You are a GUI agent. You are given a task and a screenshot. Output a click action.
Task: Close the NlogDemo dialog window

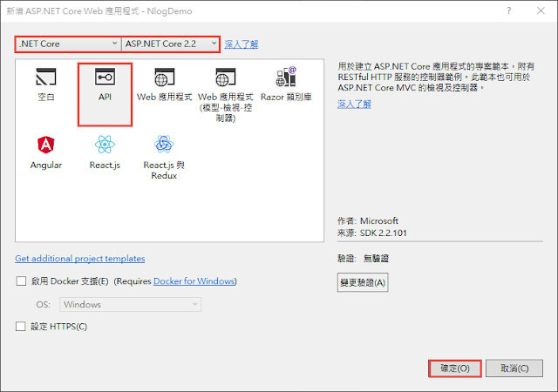(541, 11)
